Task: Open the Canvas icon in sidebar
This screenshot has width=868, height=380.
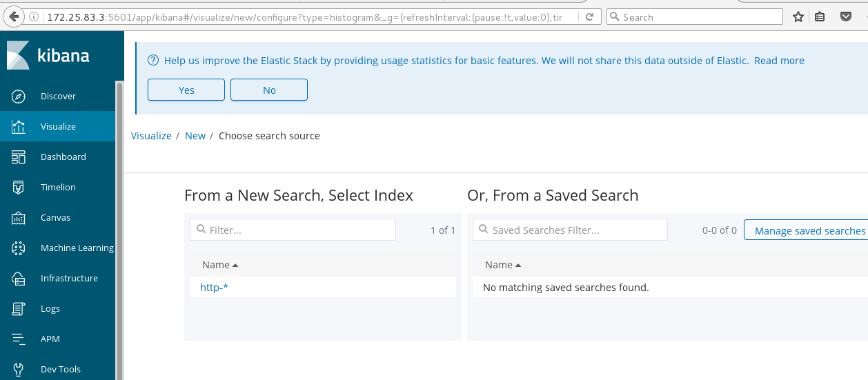Action: click(x=19, y=217)
